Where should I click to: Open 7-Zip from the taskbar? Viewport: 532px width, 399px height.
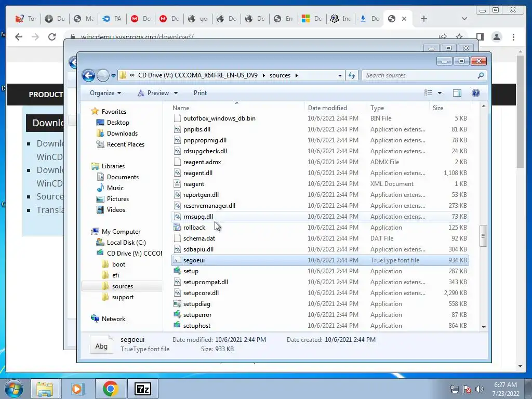(142, 389)
